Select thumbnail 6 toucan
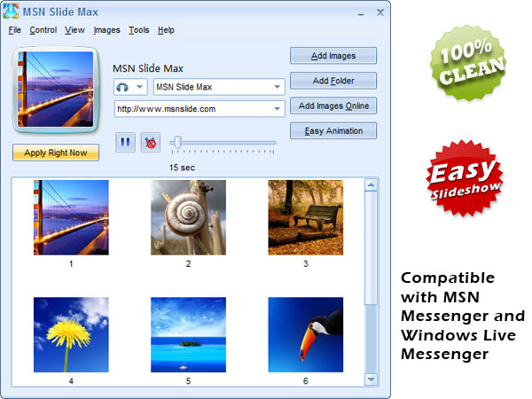532x399 pixels. [x=305, y=335]
